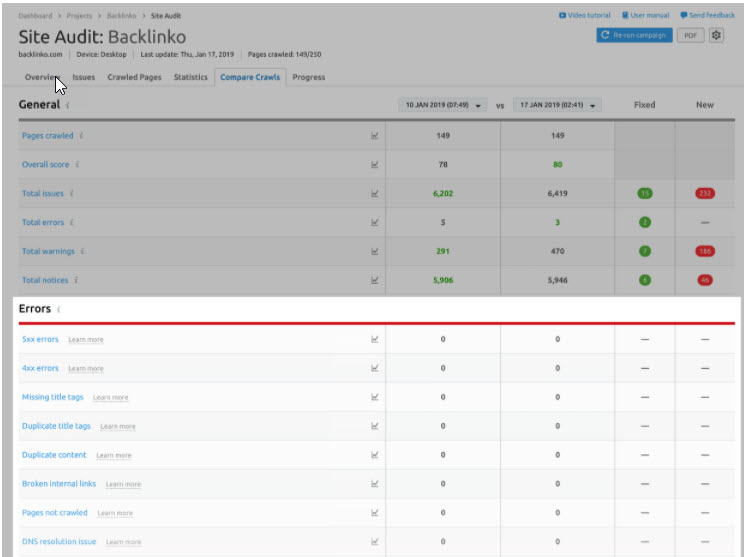Show the 4xx errors trend chart icon
Viewport: 744px width, 557px height.
374,368
